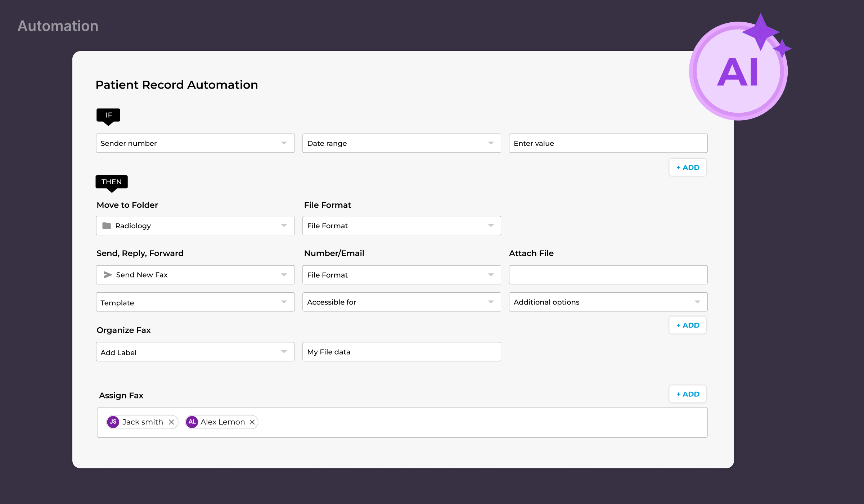
Task: Click the Enter value input field
Action: [608, 143]
